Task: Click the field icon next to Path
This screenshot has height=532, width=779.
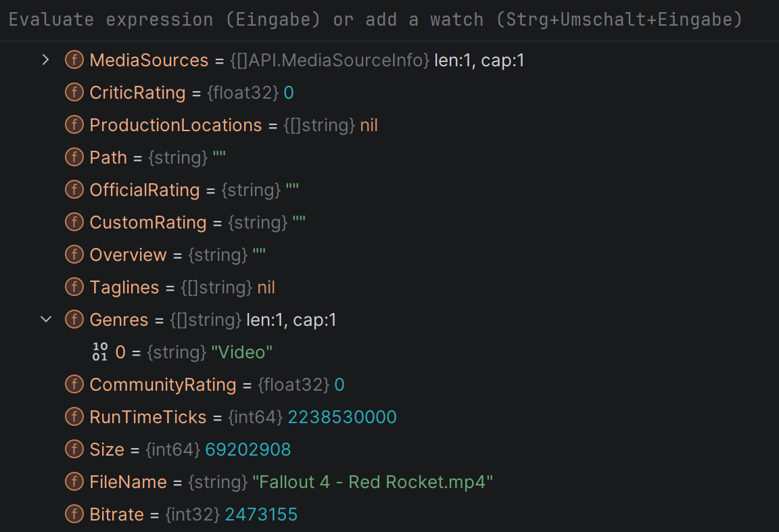Action: tap(74, 157)
